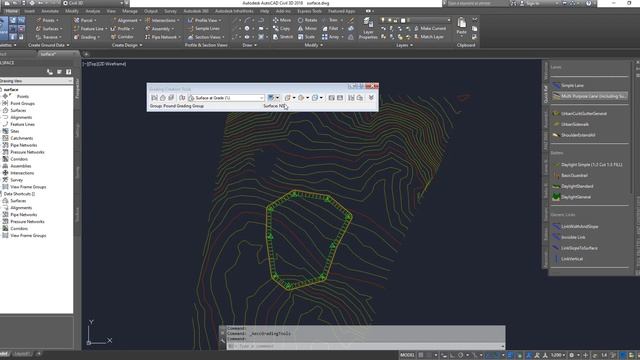Open Grading Properties icon in Grading toolbar
Viewport: 640px width, 360px height.
(360, 98)
